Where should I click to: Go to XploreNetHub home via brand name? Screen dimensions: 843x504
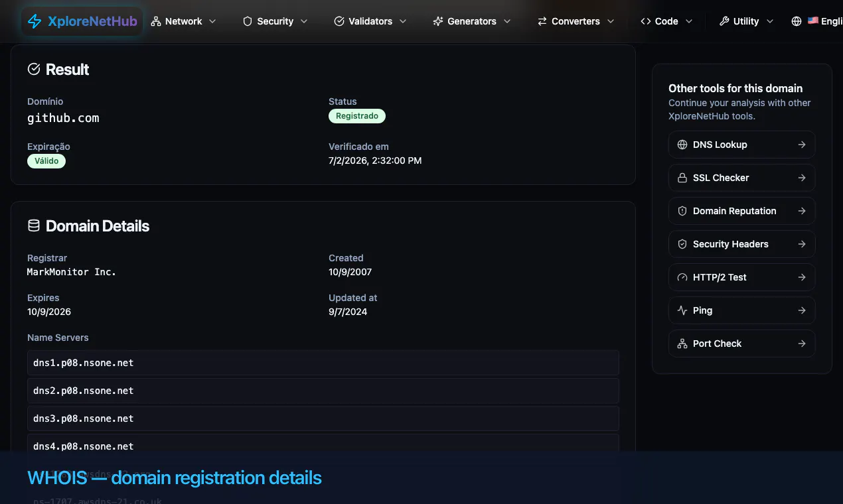click(x=92, y=21)
